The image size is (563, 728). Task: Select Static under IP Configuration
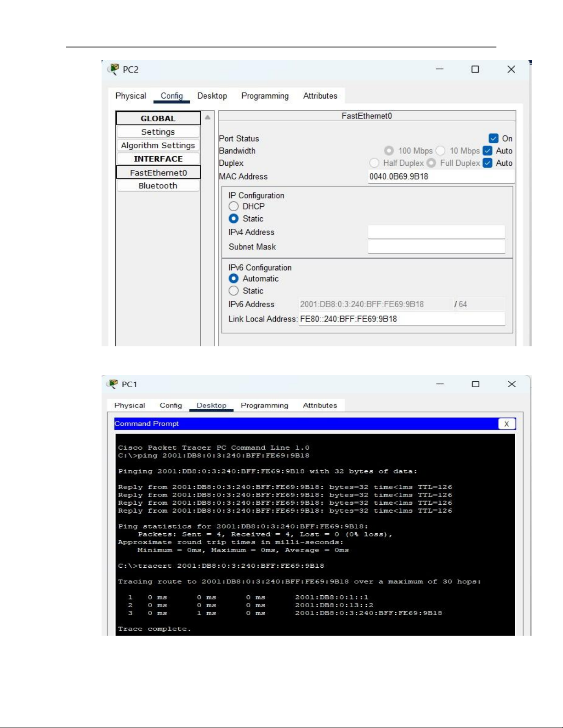233,219
